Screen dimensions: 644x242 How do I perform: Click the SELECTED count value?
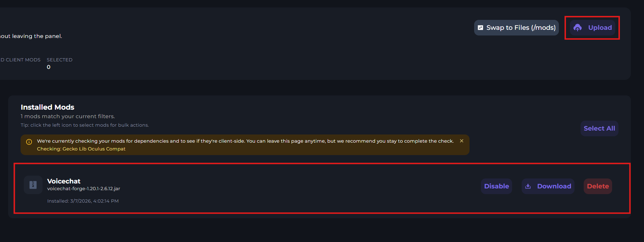49,67
